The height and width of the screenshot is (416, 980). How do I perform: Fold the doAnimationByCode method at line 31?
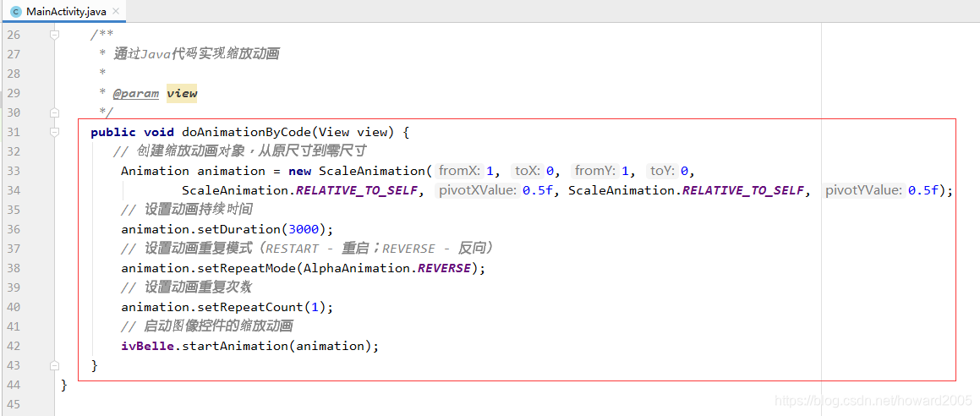point(54,132)
